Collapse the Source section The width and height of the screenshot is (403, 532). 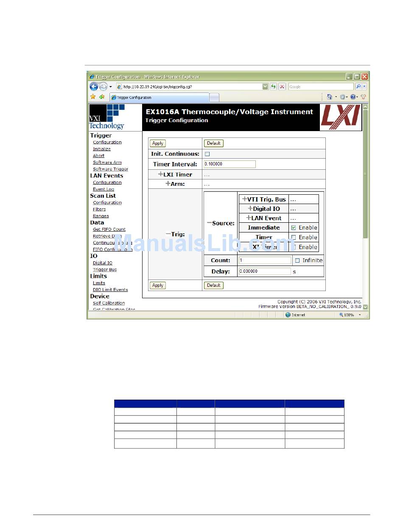(209, 223)
